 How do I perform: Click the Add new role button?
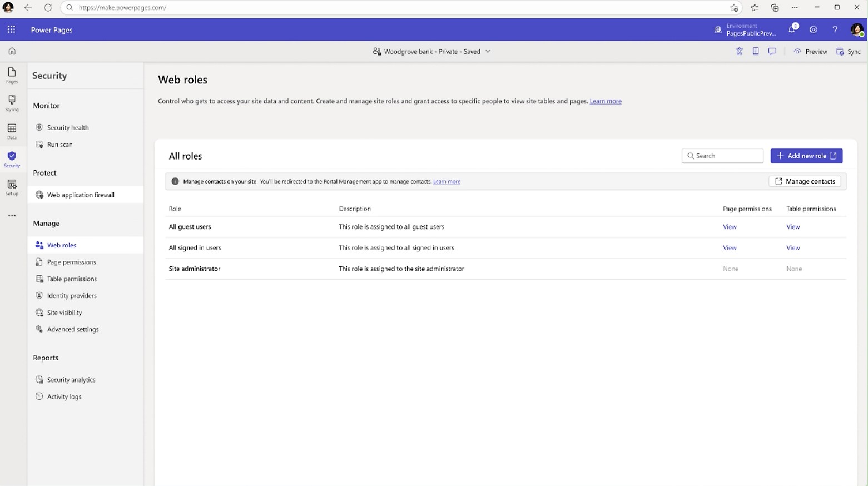point(806,156)
